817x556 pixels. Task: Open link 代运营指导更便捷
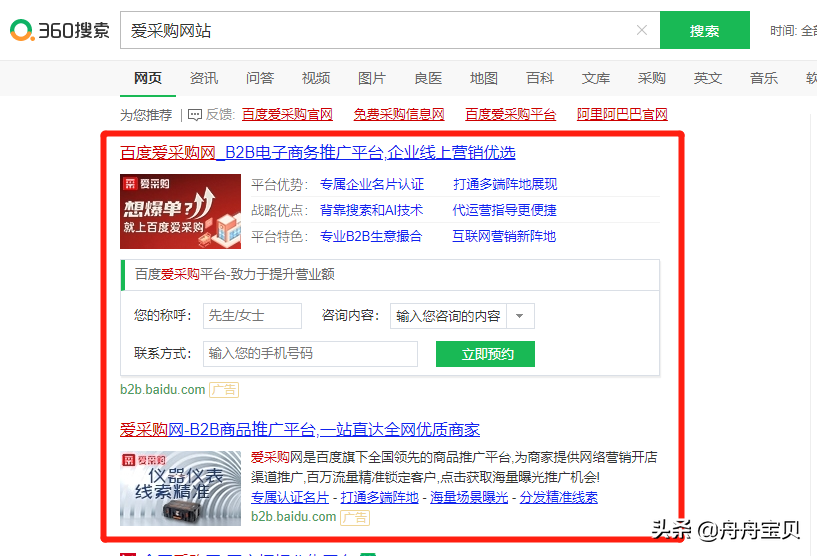pyautogui.click(x=504, y=210)
